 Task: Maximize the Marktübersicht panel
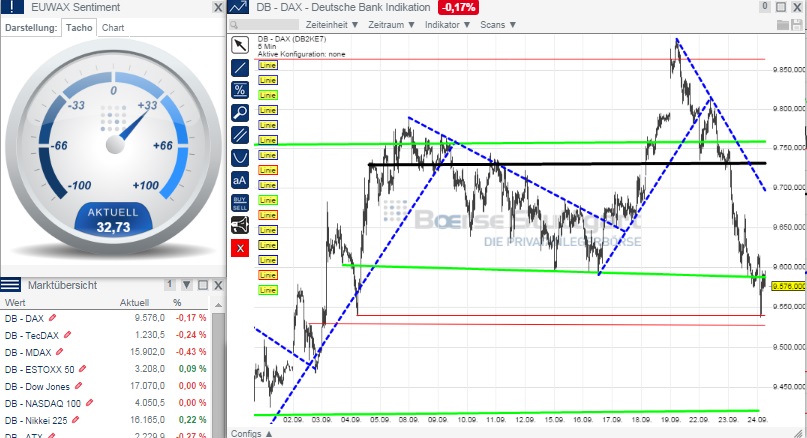tap(203, 285)
